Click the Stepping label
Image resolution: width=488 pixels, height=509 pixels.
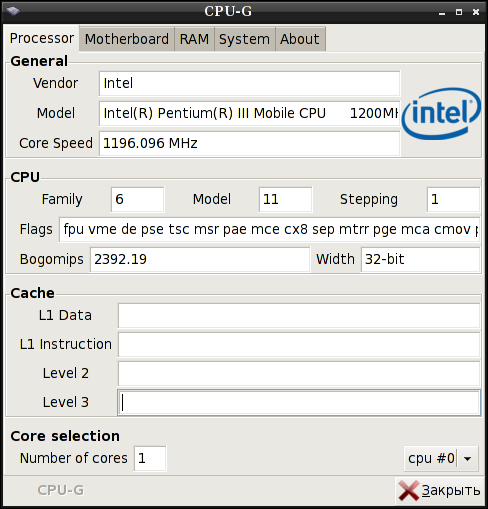(369, 199)
